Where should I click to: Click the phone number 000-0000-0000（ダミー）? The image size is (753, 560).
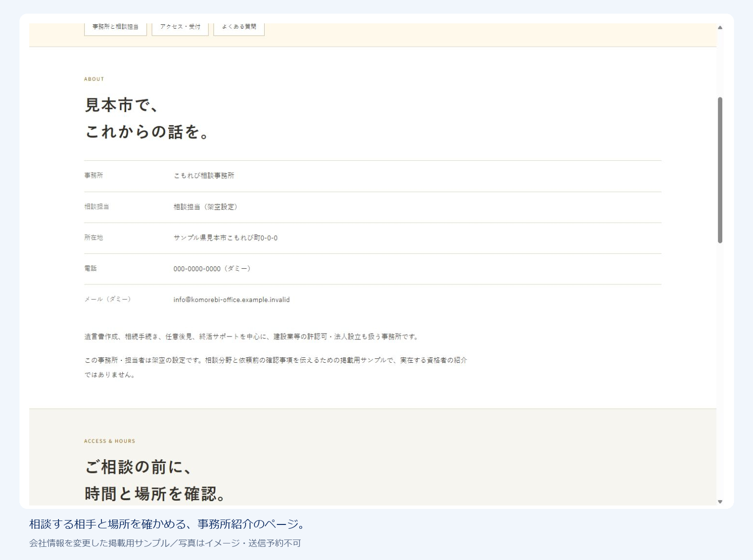pos(212,269)
